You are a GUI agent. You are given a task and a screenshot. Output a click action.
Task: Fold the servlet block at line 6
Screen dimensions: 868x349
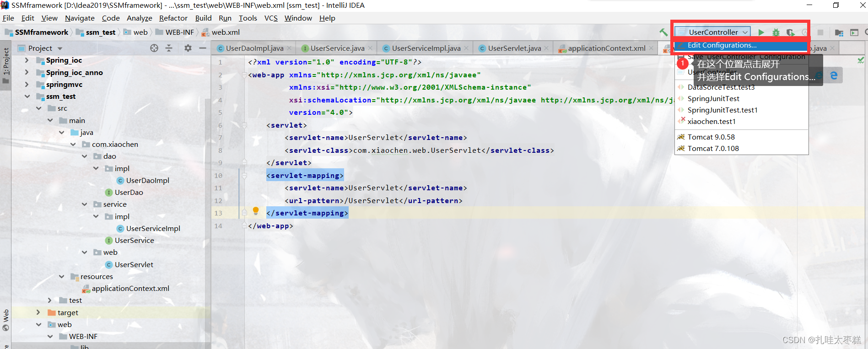244,125
